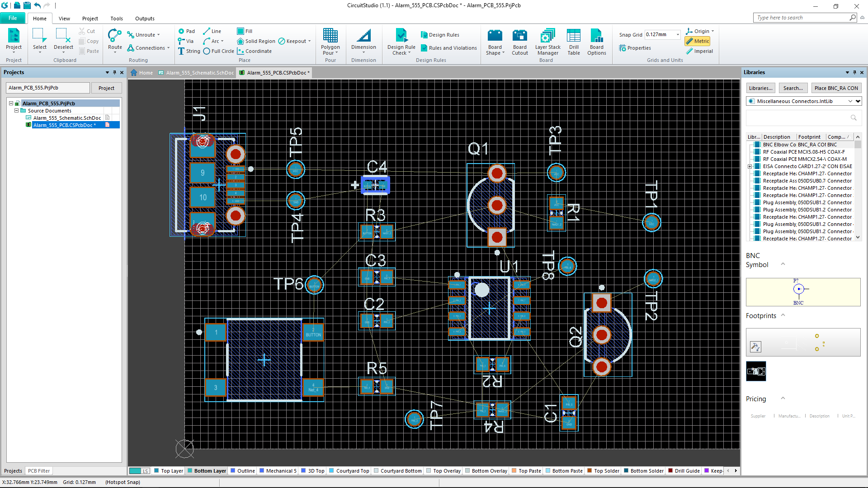Switch units to Metric

(x=698, y=41)
